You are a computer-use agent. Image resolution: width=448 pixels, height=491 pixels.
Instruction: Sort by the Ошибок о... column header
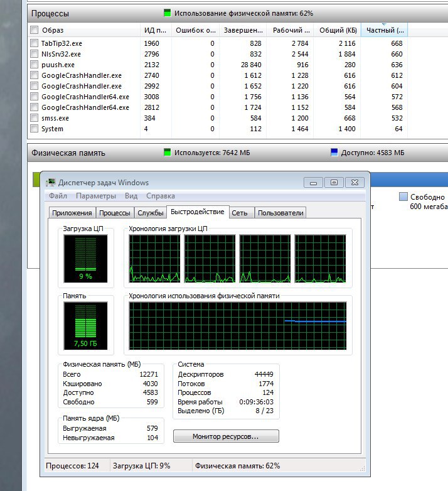(195, 30)
